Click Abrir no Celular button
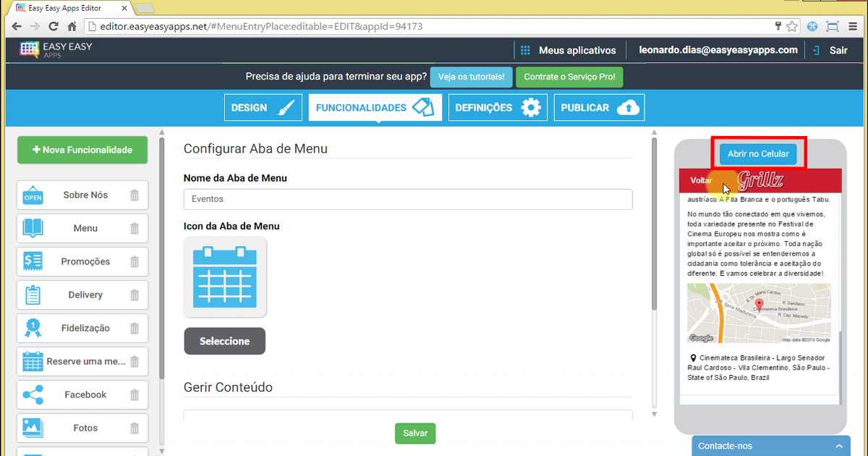 758,154
